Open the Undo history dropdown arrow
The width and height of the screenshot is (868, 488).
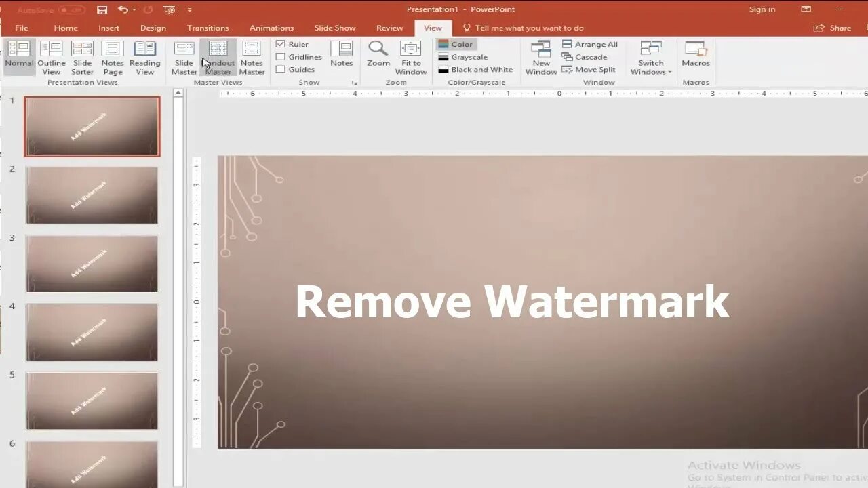[136, 9]
